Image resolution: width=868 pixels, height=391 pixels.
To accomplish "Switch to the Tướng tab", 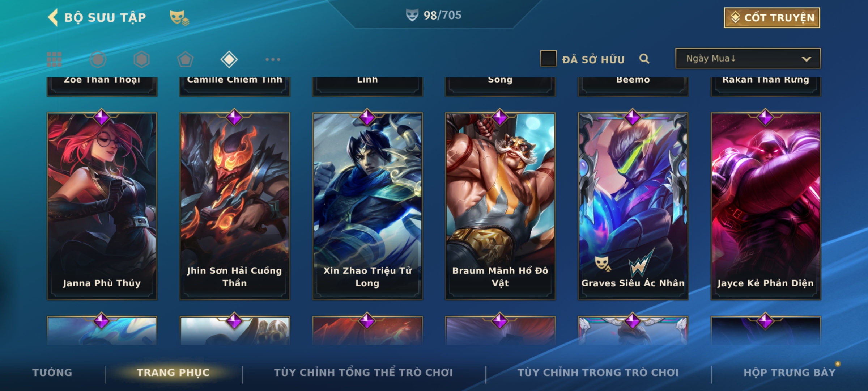I will 52,372.
